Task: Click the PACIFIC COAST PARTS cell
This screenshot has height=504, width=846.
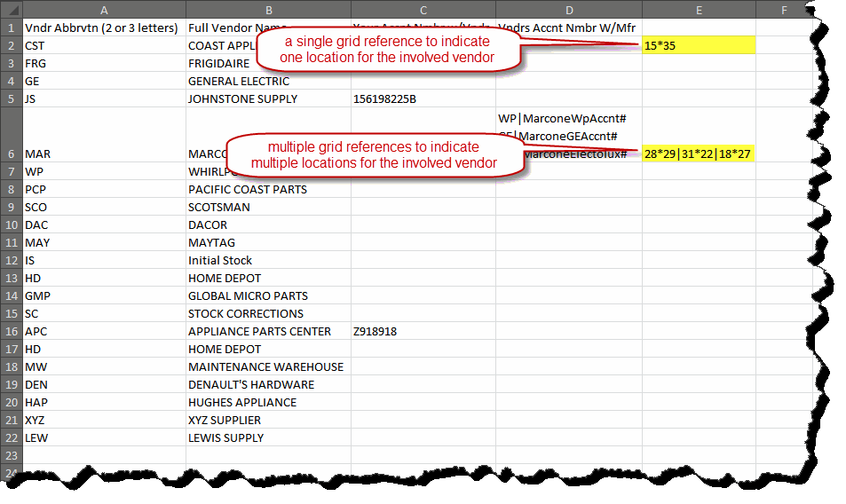Action: [268, 189]
